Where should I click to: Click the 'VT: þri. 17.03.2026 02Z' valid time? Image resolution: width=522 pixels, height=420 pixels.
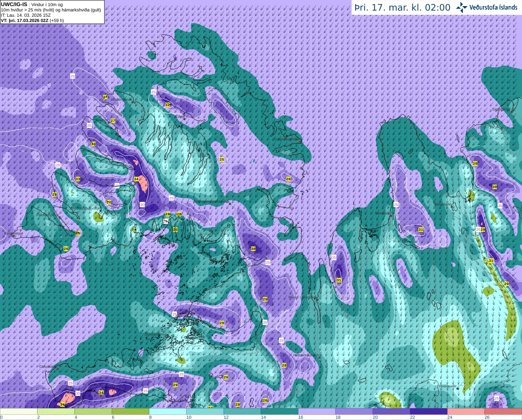point(24,20)
